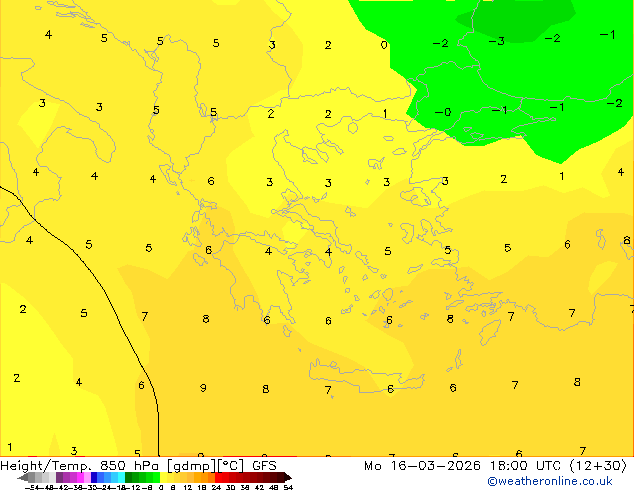Select the '[°C]' unit label

click(x=231, y=466)
